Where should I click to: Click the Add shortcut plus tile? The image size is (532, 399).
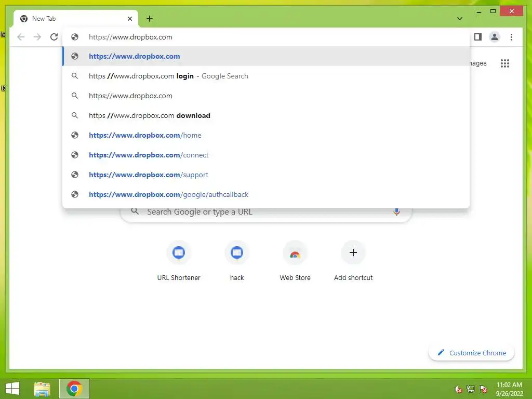pos(353,261)
